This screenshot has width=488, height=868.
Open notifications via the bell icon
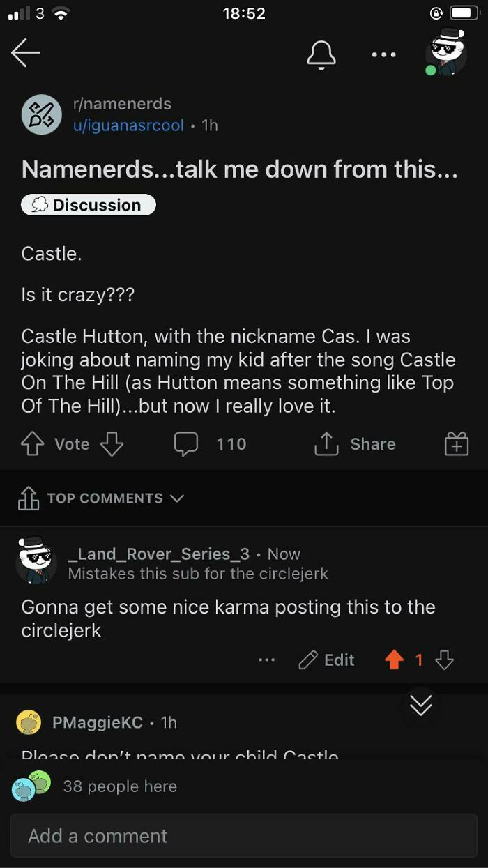pyautogui.click(x=321, y=54)
